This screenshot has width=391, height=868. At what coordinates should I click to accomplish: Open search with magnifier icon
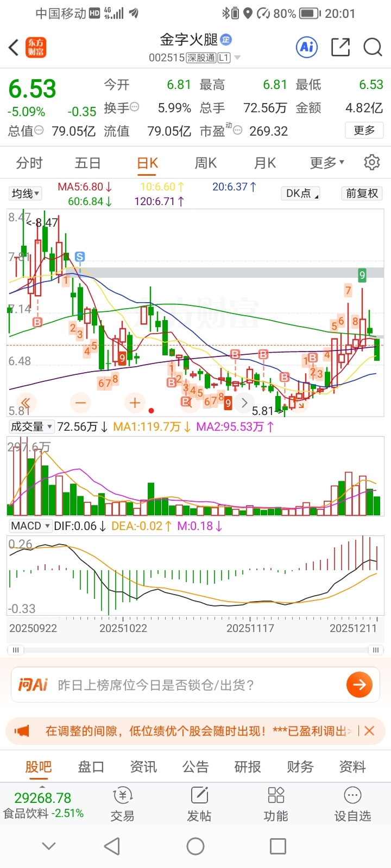pyautogui.click(x=373, y=47)
